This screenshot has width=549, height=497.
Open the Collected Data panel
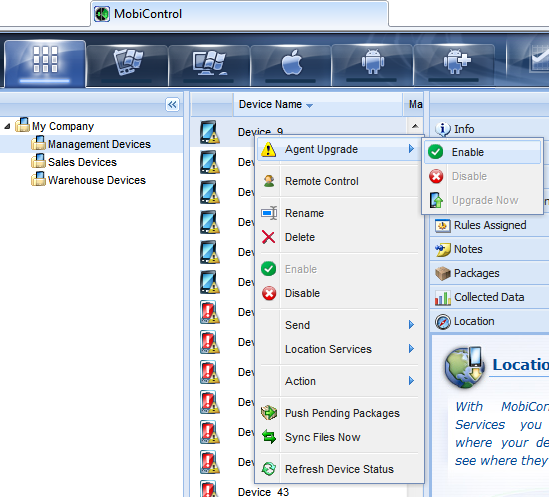click(x=489, y=297)
